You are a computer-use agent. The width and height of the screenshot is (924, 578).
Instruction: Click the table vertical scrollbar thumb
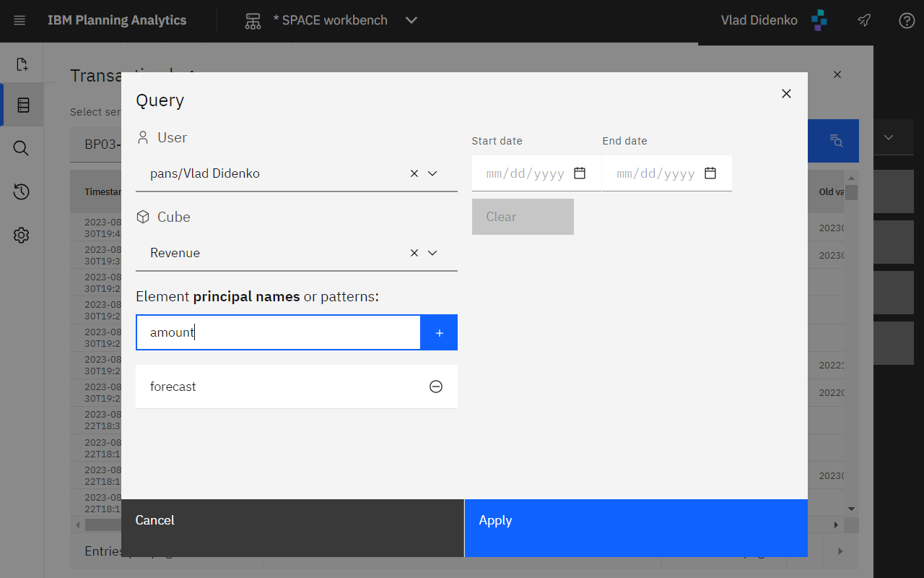[x=852, y=192]
